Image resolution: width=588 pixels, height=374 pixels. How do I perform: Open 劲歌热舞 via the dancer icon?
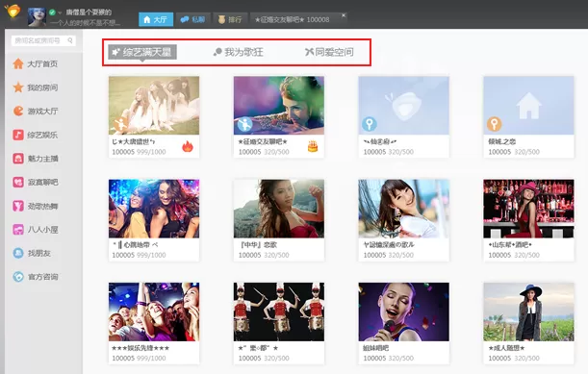point(18,206)
